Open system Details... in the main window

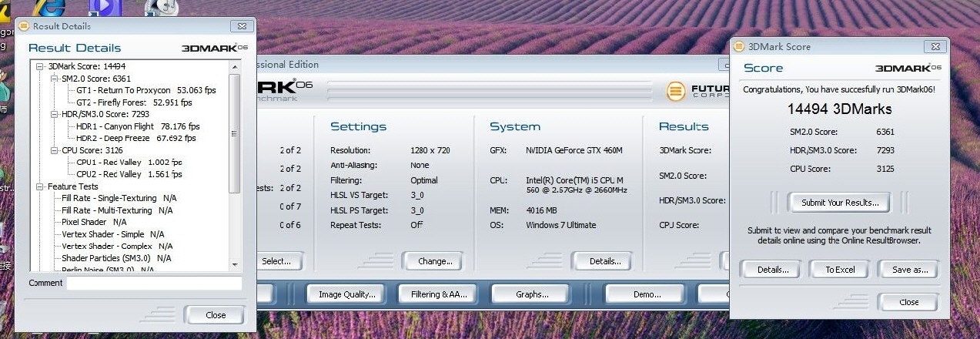pyautogui.click(x=604, y=261)
